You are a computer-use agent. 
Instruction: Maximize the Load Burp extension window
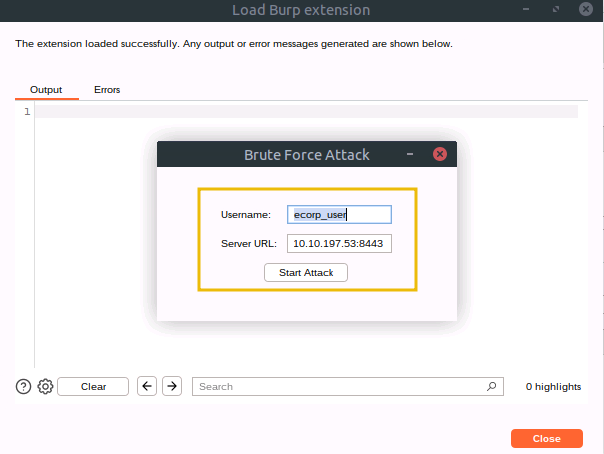(555, 9)
